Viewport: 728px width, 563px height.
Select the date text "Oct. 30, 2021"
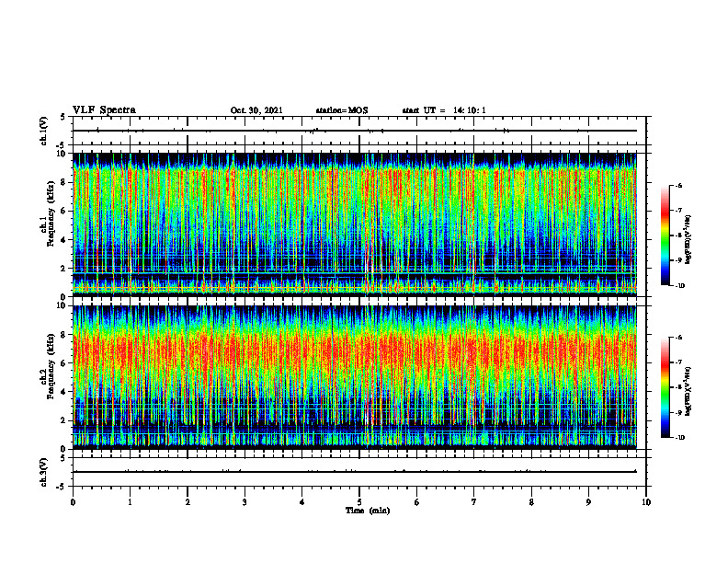pos(256,110)
